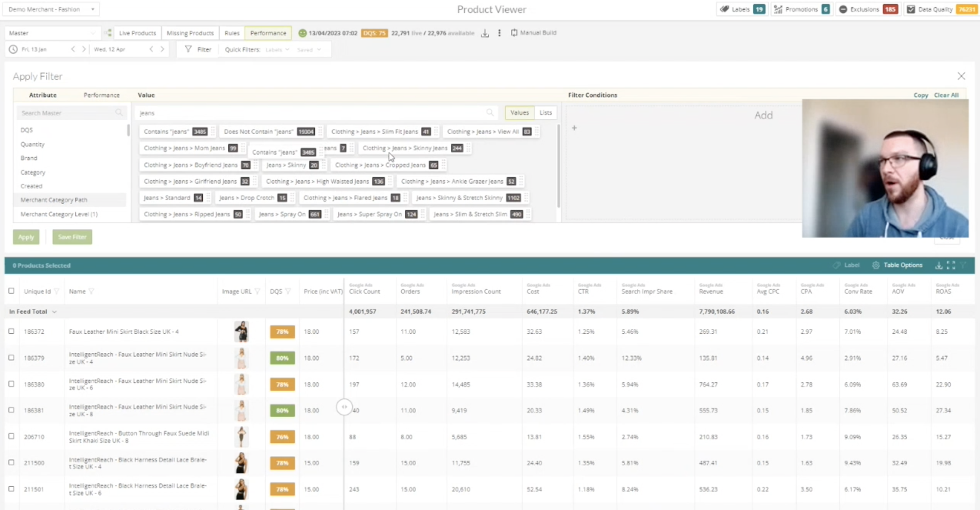The width and height of the screenshot is (980, 510).
Task: Click the Image URL column filter icon
Action: (257, 291)
